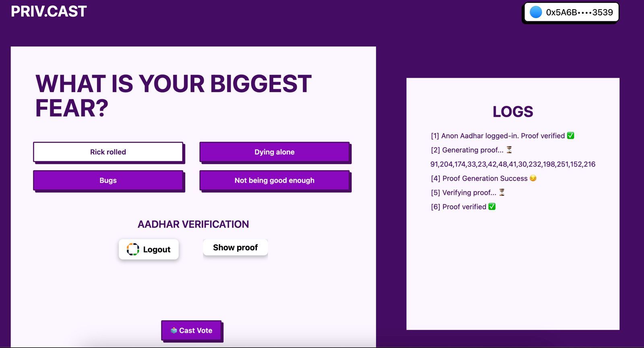Select log entry "[1] Anon Aadhar logged-in"
This screenshot has height=348, width=644.
pos(502,136)
